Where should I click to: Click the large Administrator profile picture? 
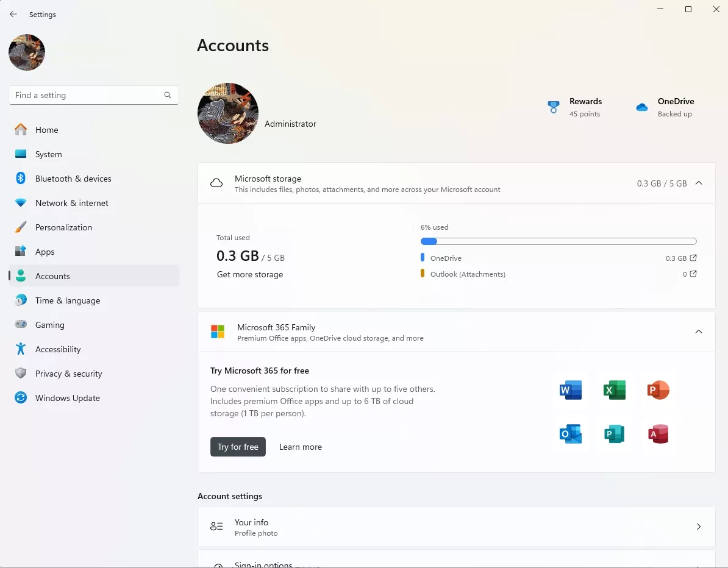click(228, 113)
